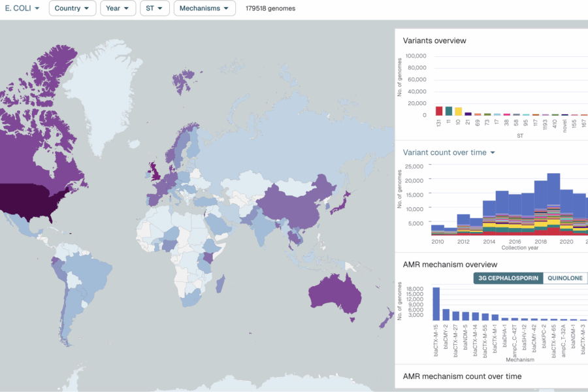Expand the Mechanisms filter dropdown
The width and height of the screenshot is (588, 392).
204,8
